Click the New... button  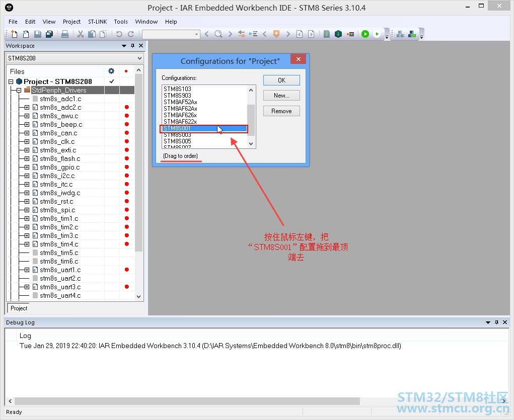point(281,96)
